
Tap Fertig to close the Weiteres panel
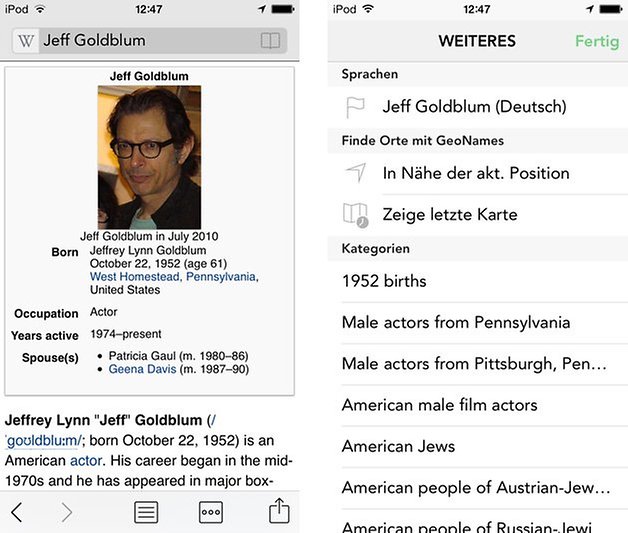point(597,41)
